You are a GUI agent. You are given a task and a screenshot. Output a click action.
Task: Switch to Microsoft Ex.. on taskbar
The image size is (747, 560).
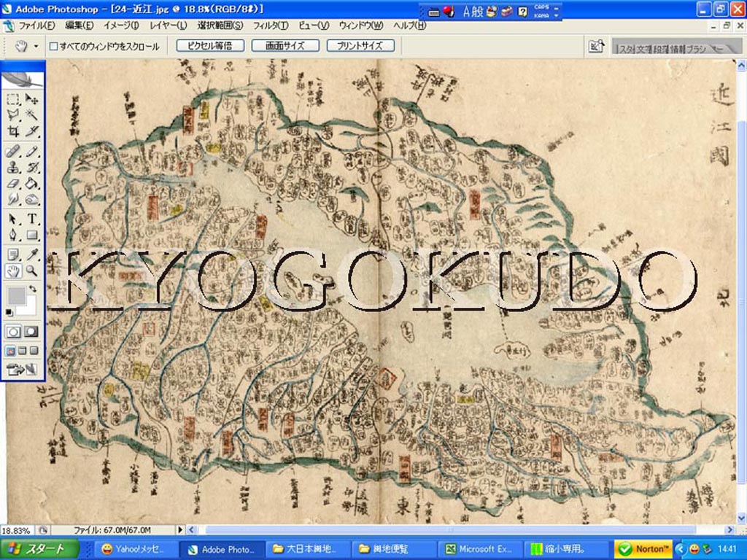(480, 549)
